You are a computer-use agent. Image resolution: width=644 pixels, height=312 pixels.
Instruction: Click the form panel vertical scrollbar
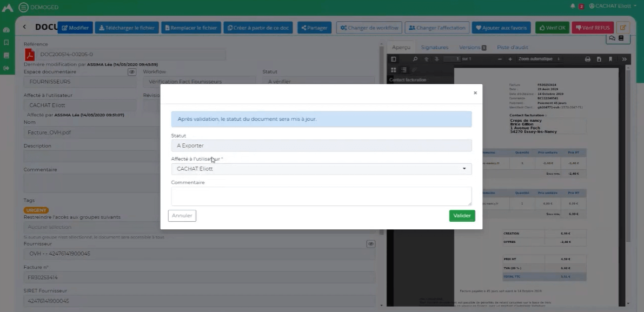pos(381,140)
